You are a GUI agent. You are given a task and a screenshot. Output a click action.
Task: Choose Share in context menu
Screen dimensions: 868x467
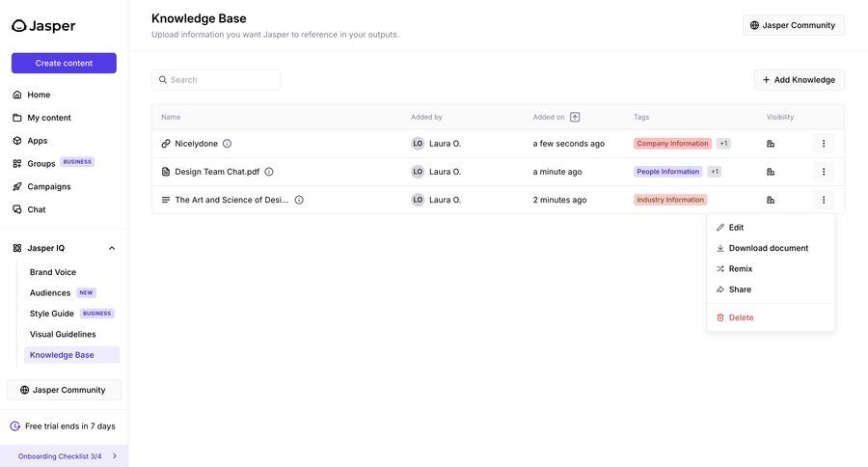(771, 289)
